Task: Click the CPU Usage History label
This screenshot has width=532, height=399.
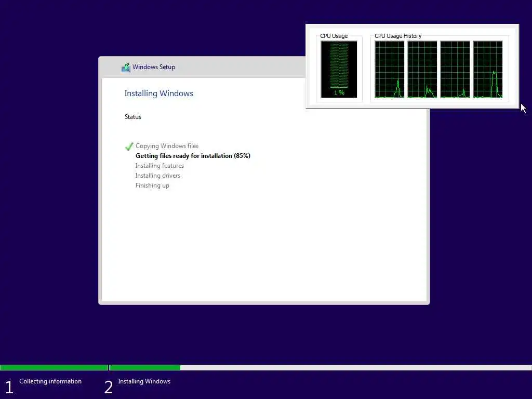Action: 398,36
